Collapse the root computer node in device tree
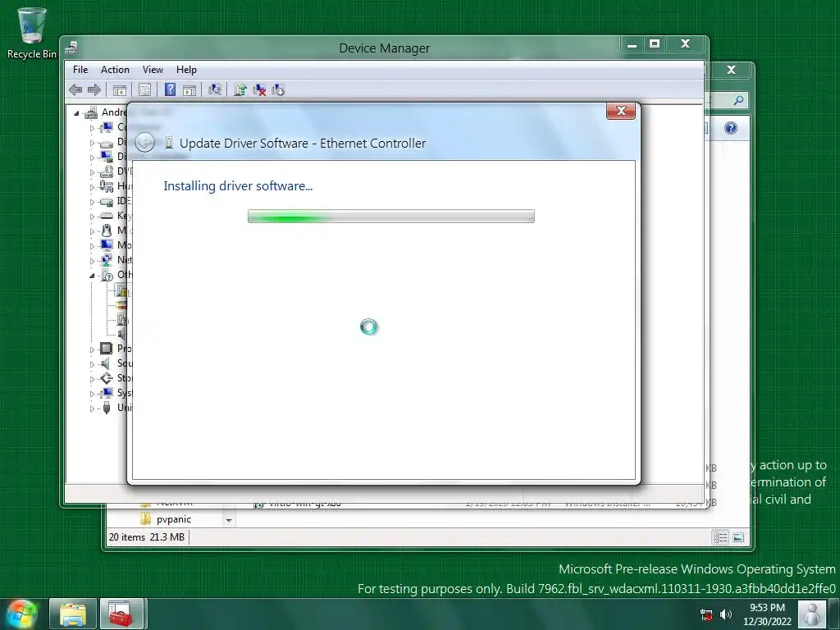 [x=76, y=113]
